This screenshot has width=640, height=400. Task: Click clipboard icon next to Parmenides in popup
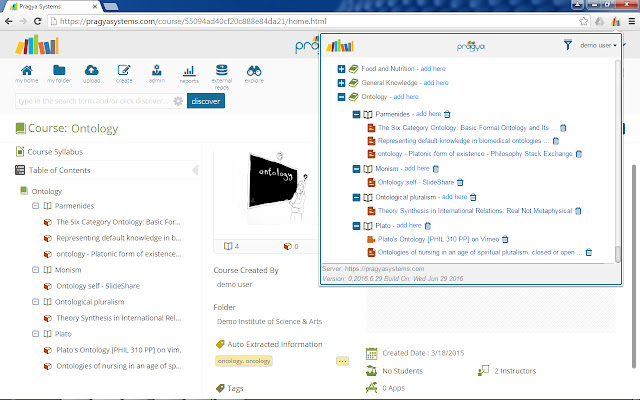(x=447, y=114)
